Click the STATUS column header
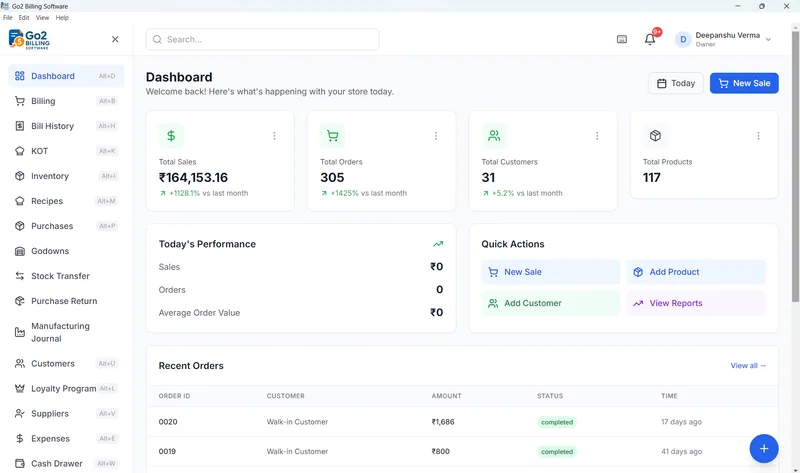 point(550,396)
